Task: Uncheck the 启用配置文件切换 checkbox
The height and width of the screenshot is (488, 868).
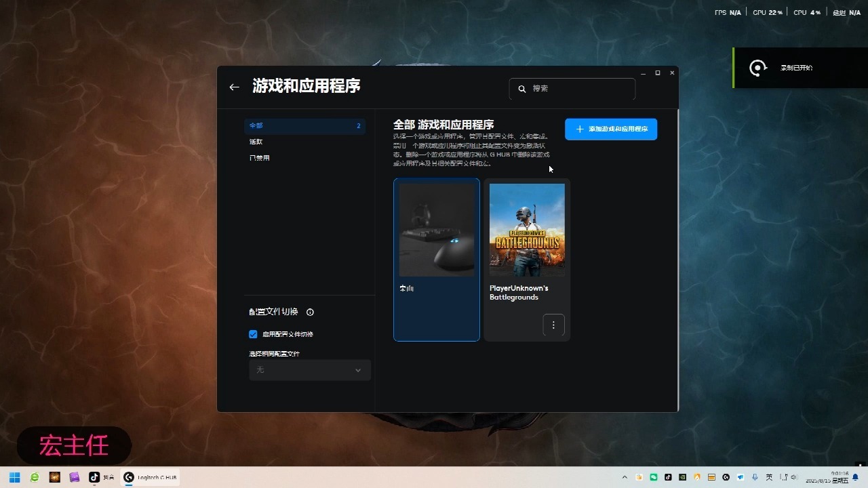Action: [x=253, y=333]
